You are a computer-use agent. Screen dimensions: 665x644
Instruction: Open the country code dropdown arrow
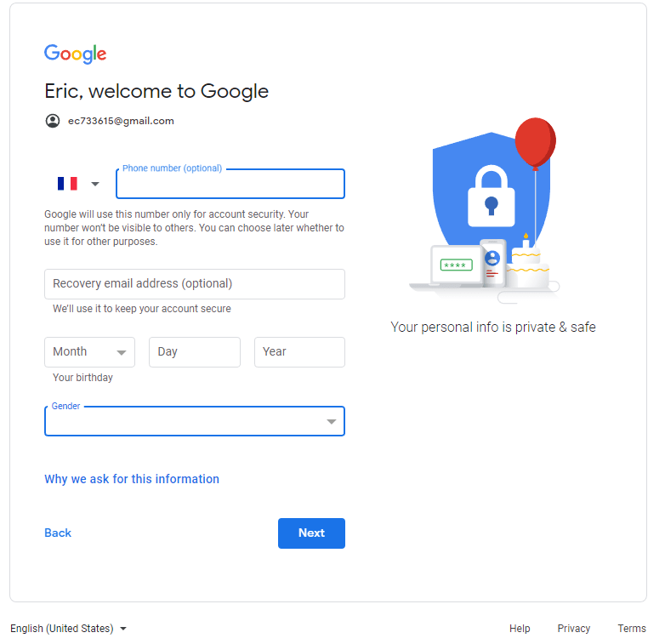point(95,184)
